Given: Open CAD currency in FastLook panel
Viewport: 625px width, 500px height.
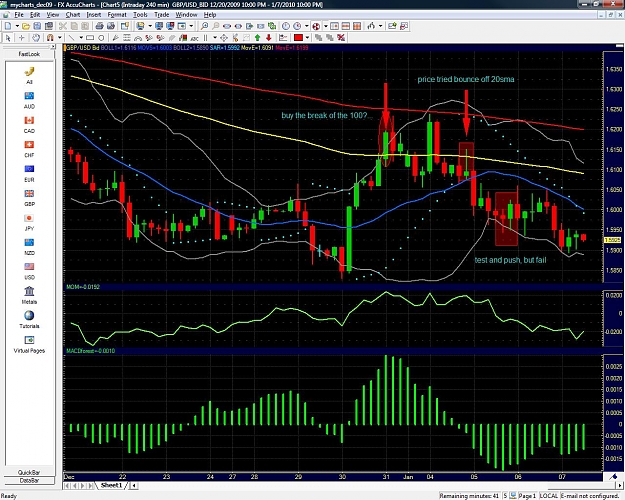Looking at the screenshot, I should pos(29,124).
